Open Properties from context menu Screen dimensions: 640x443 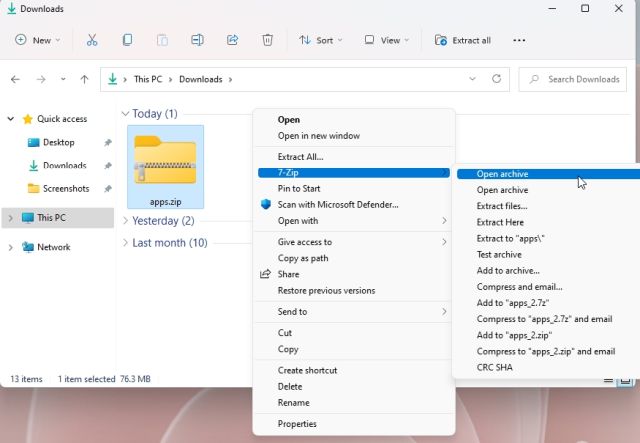coord(353,424)
